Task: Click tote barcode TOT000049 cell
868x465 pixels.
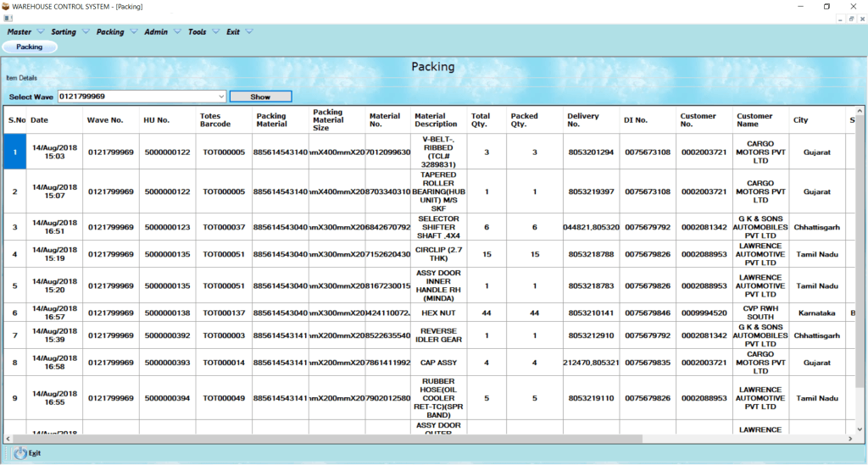Action: click(224, 398)
